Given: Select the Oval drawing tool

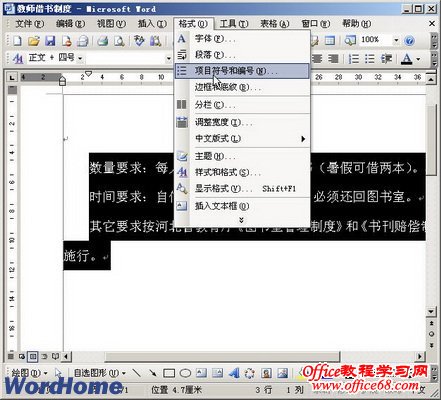Looking at the screenshot, I should tap(185, 373).
